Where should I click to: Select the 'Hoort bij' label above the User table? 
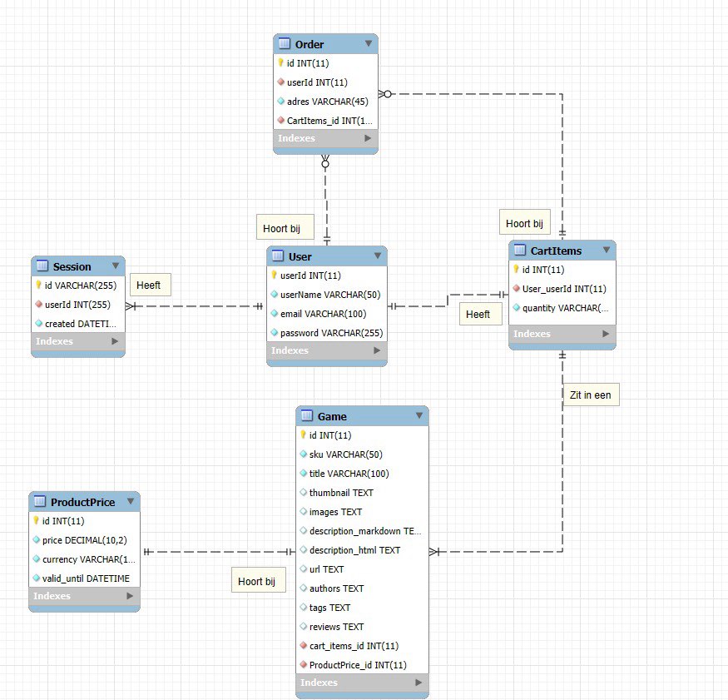tap(284, 226)
